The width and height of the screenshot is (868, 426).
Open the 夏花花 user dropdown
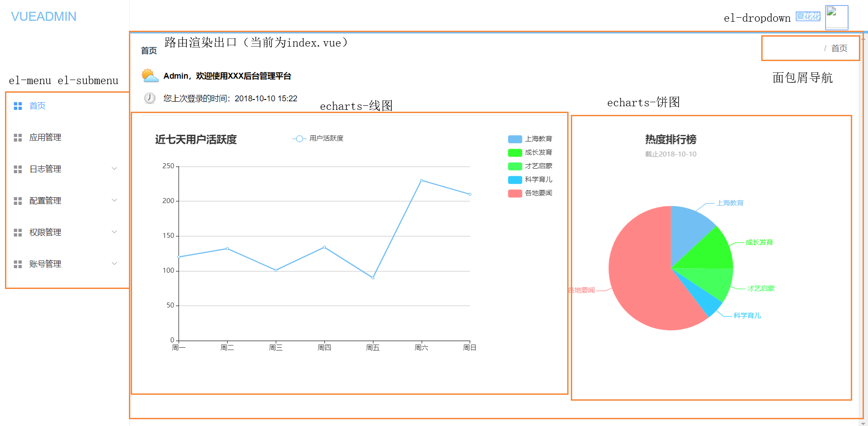coord(808,17)
